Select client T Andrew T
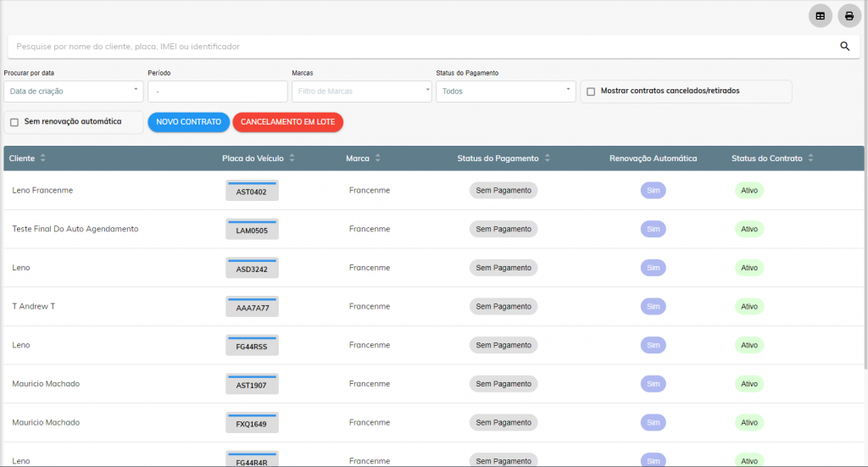This screenshot has width=868, height=467. point(34,307)
